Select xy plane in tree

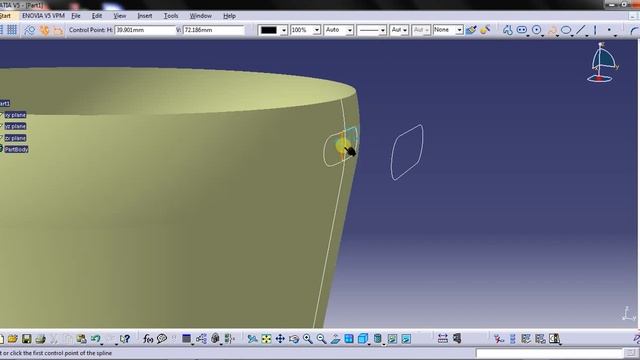(16, 115)
